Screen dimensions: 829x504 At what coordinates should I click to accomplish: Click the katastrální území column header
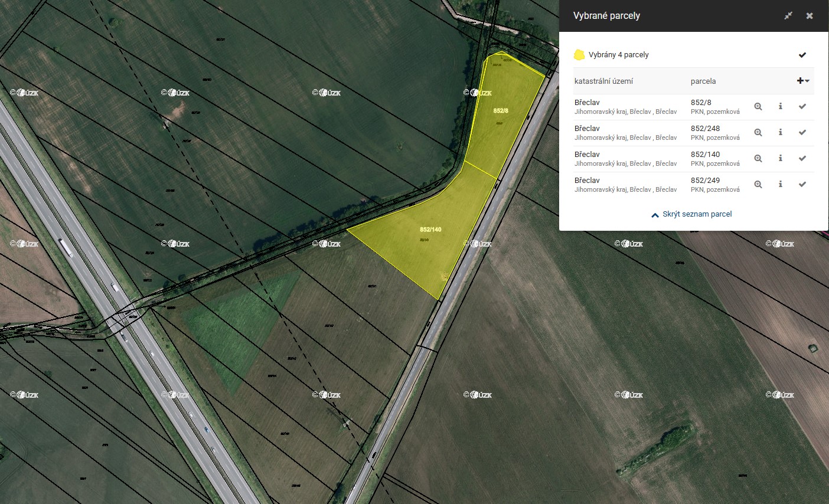(603, 81)
